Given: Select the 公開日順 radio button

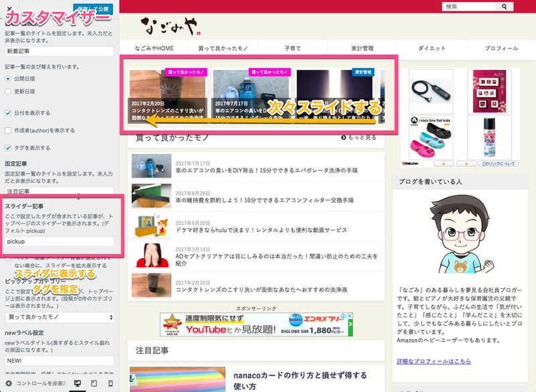Looking at the screenshot, I should (x=8, y=79).
